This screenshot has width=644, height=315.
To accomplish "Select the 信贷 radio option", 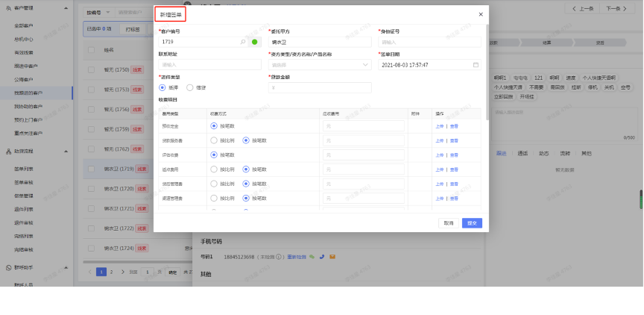I will pyautogui.click(x=190, y=87).
